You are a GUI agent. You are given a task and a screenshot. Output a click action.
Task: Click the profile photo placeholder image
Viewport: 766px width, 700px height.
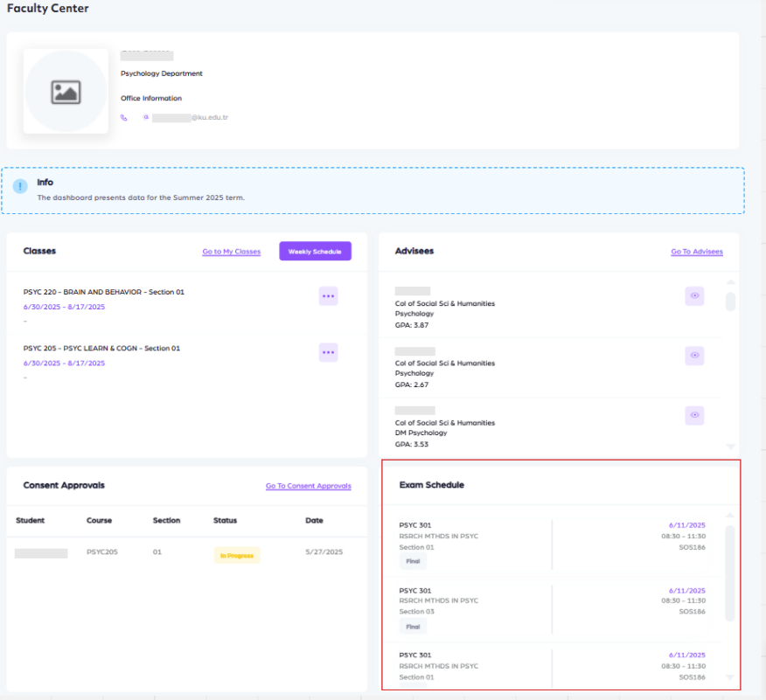coord(66,92)
